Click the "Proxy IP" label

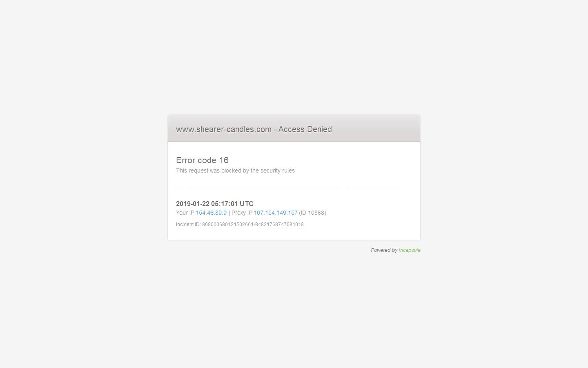[242, 213]
